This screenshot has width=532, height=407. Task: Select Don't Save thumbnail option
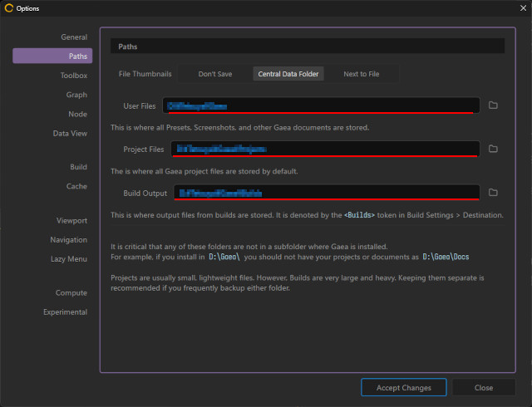tap(215, 74)
